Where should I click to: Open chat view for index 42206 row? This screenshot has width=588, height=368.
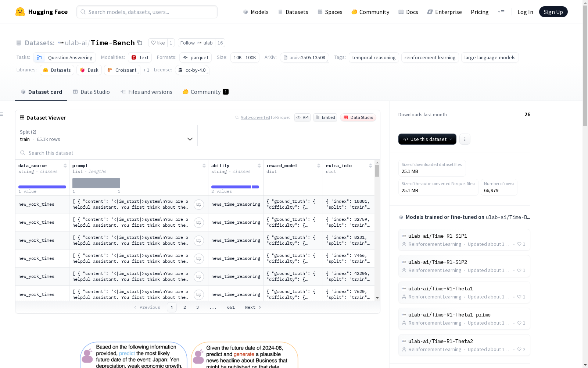(199, 277)
